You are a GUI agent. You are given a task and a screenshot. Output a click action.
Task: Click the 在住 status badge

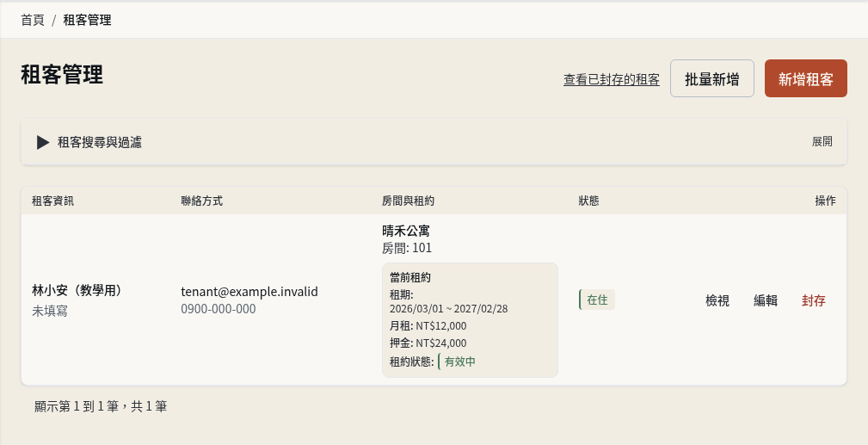[x=597, y=300]
